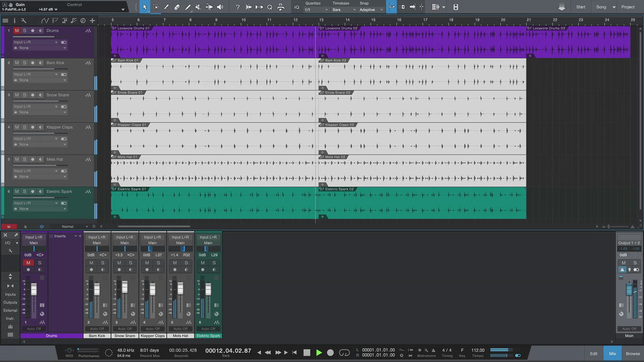644x362 pixels.
Task: Unmute the Drums track in track list
Action: 17,31
